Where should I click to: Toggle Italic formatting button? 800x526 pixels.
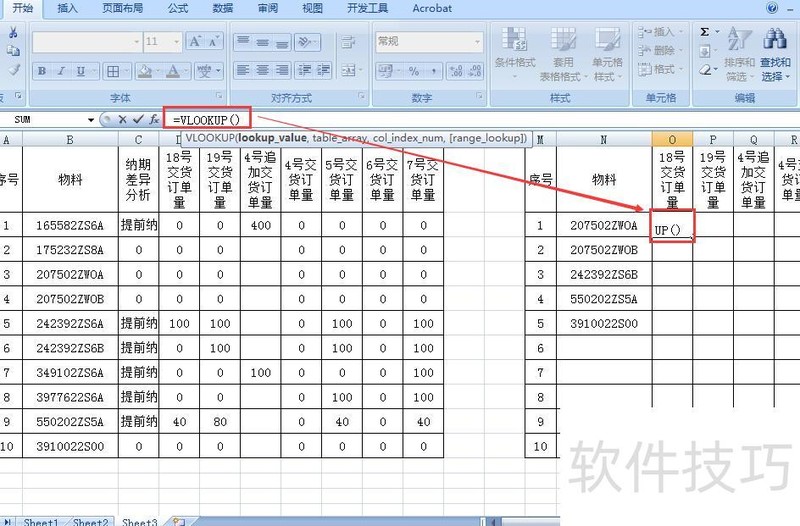[x=61, y=71]
